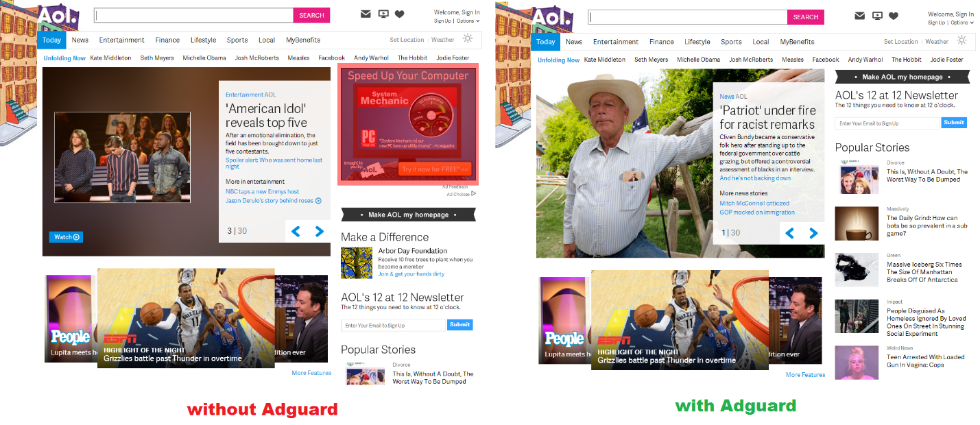The image size is (980, 425).
Task: Select the Today tab on the left page
Action: coord(51,40)
